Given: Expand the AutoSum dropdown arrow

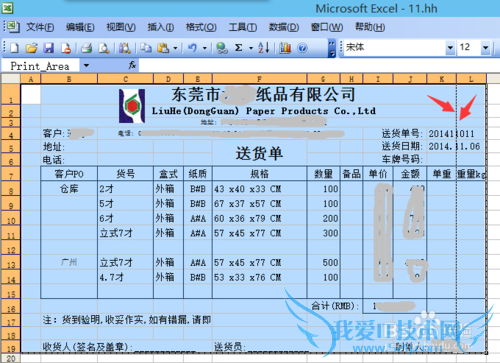Looking at the screenshot, I should (x=251, y=48).
